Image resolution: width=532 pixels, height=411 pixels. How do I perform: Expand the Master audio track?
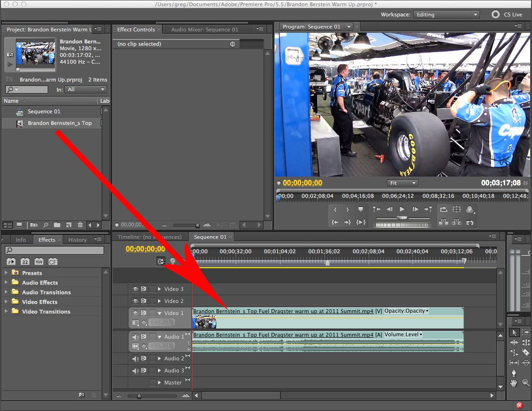click(x=159, y=383)
